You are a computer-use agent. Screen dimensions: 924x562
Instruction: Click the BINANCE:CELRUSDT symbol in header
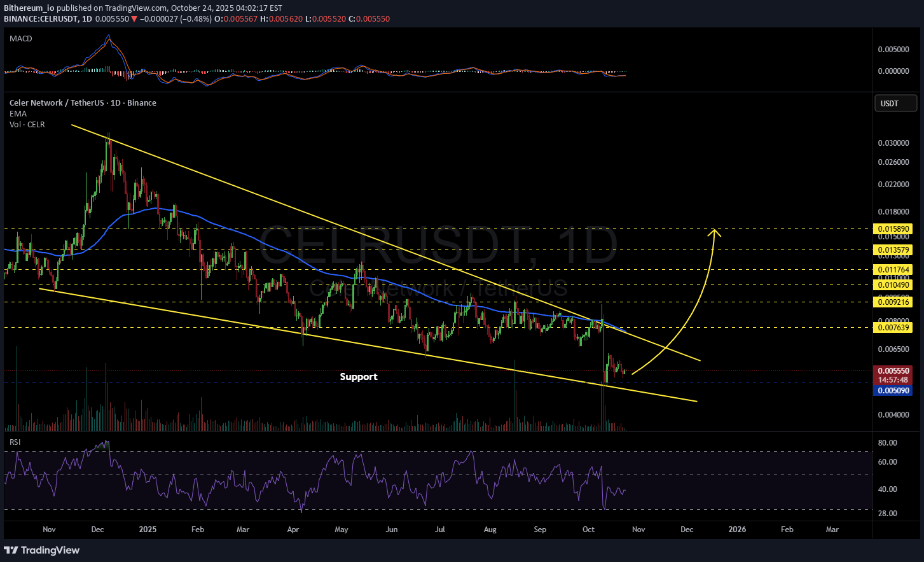click(41, 19)
